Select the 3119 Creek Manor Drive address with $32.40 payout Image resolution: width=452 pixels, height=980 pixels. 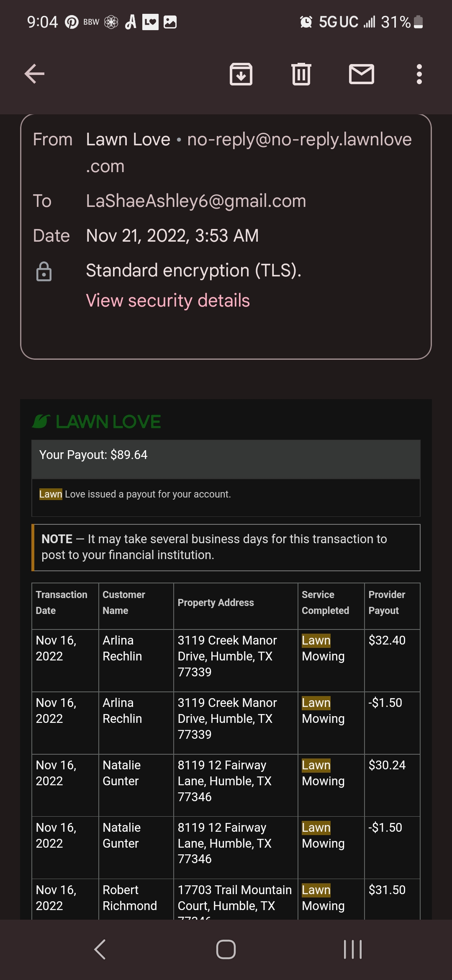(x=227, y=656)
